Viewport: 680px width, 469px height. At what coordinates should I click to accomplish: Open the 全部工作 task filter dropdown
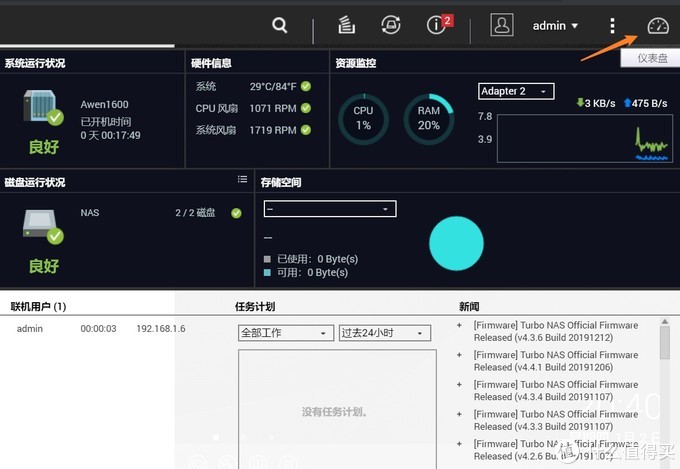point(286,333)
